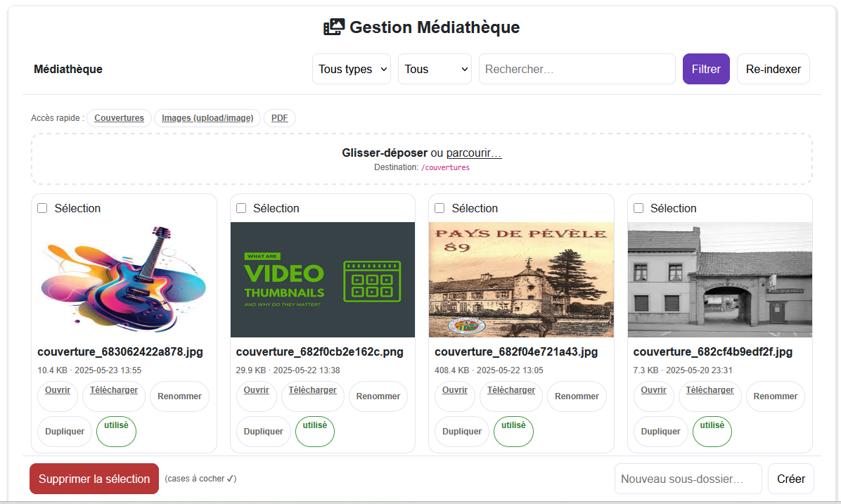This screenshot has width=841, height=504.
Task: Select the Couvertures quick access chip
Action: click(118, 117)
